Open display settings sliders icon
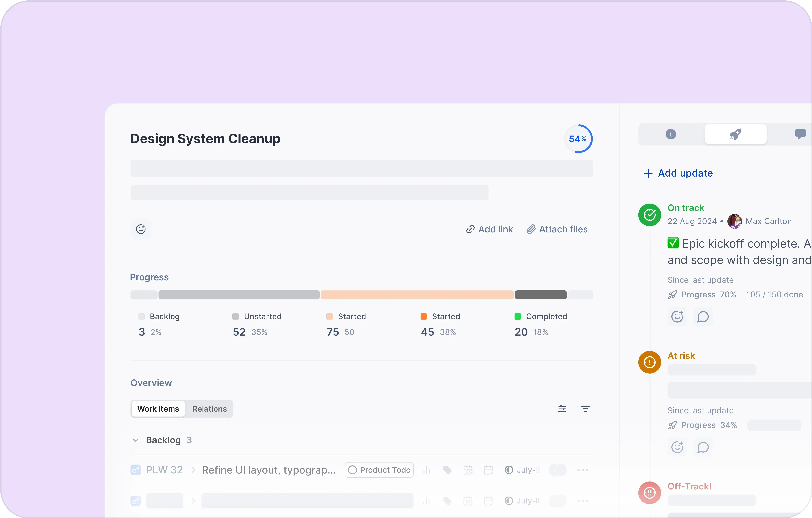The height and width of the screenshot is (518, 812). 562,409
